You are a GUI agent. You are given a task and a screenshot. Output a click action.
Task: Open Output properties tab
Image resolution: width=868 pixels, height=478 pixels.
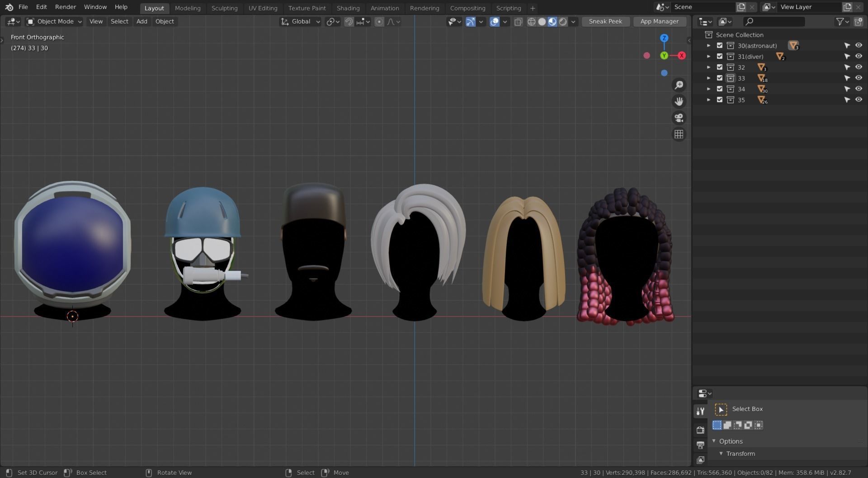[700, 445]
